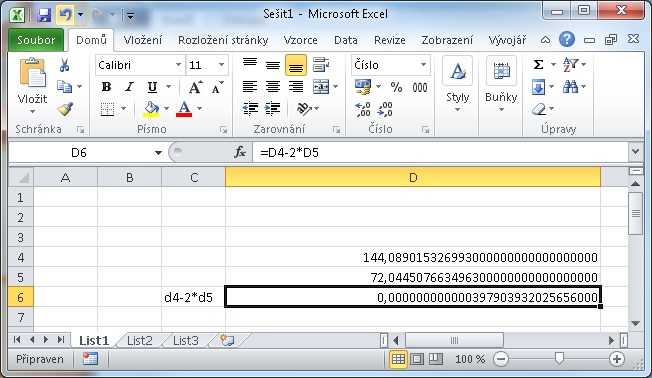
Task: Toggle Wrap Text icon
Action: point(321,65)
